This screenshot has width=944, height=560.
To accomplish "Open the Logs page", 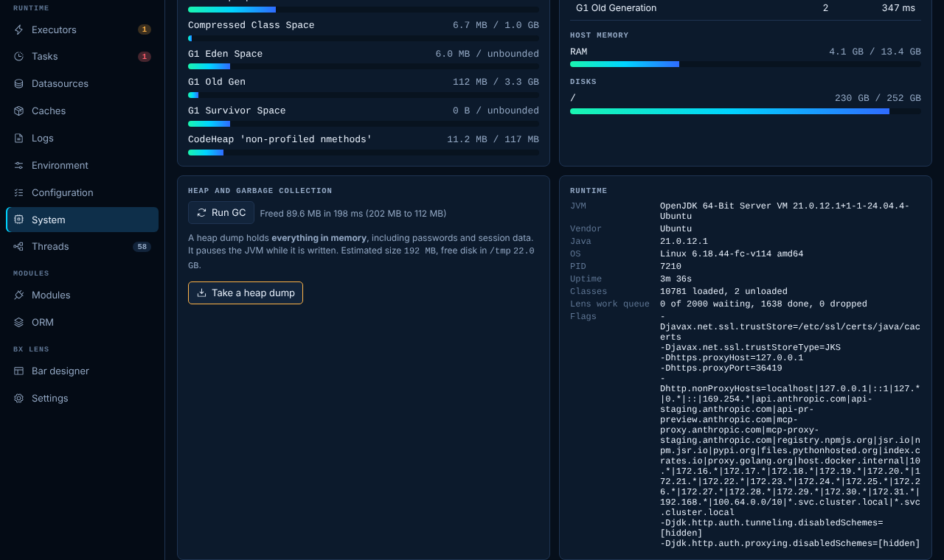I will [x=82, y=139].
